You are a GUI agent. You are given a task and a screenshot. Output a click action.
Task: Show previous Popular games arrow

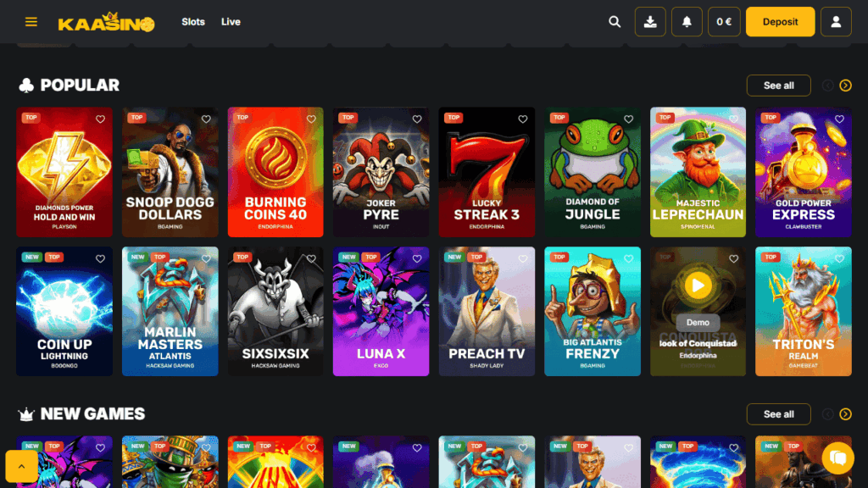pyautogui.click(x=827, y=86)
